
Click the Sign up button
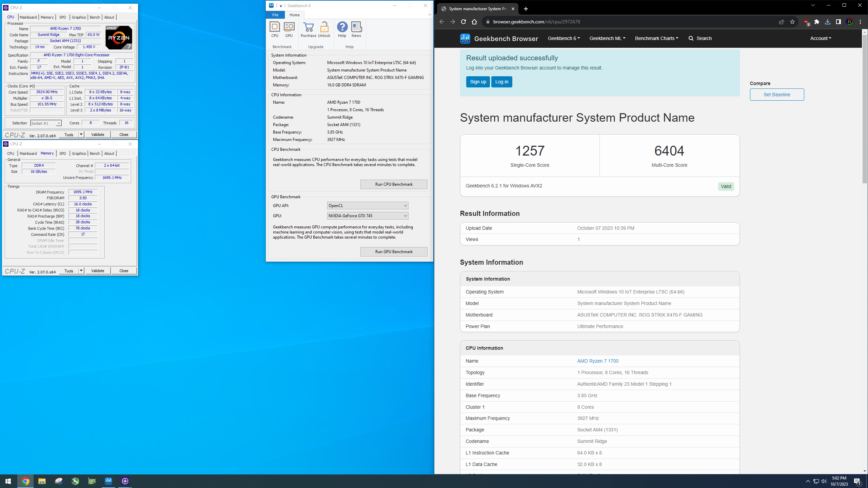[478, 82]
